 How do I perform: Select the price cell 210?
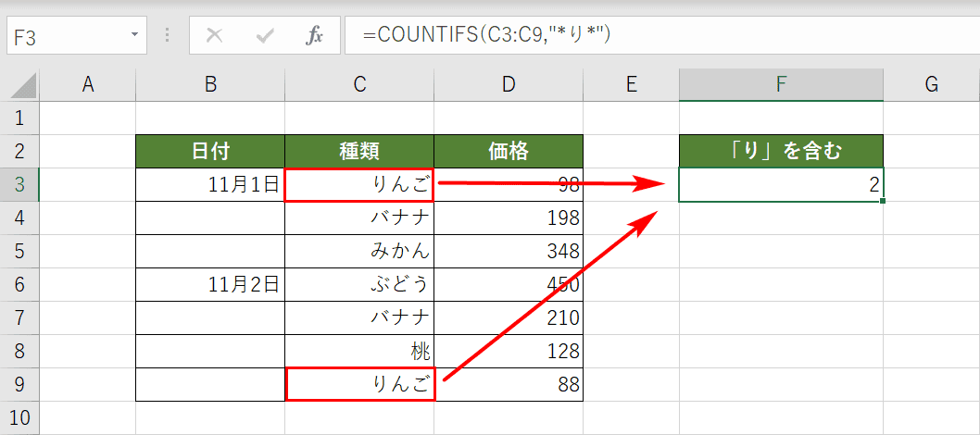(x=509, y=318)
